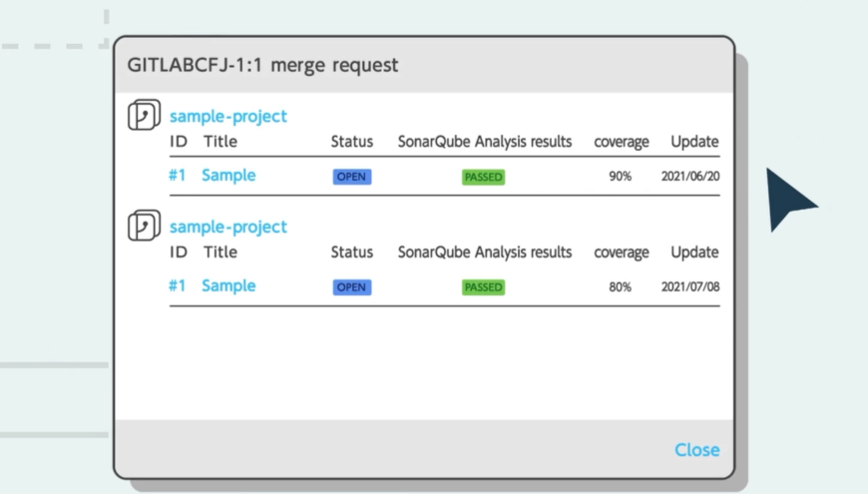Click the GITLABCFJ-1:1 merge request dialog title
Viewport: 868px width, 494px height.
tap(262, 65)
